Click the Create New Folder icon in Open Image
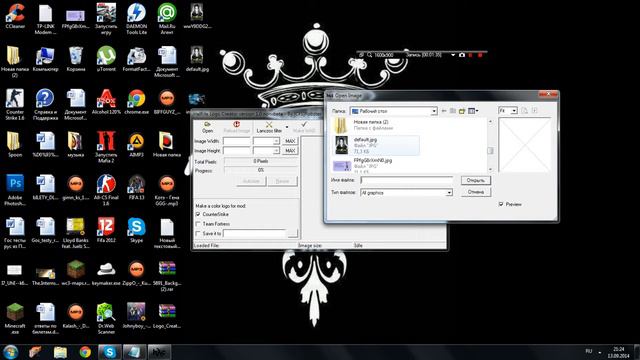Image resolution: width=640 pixels, height=360 pixels. [x=462, y=111]
